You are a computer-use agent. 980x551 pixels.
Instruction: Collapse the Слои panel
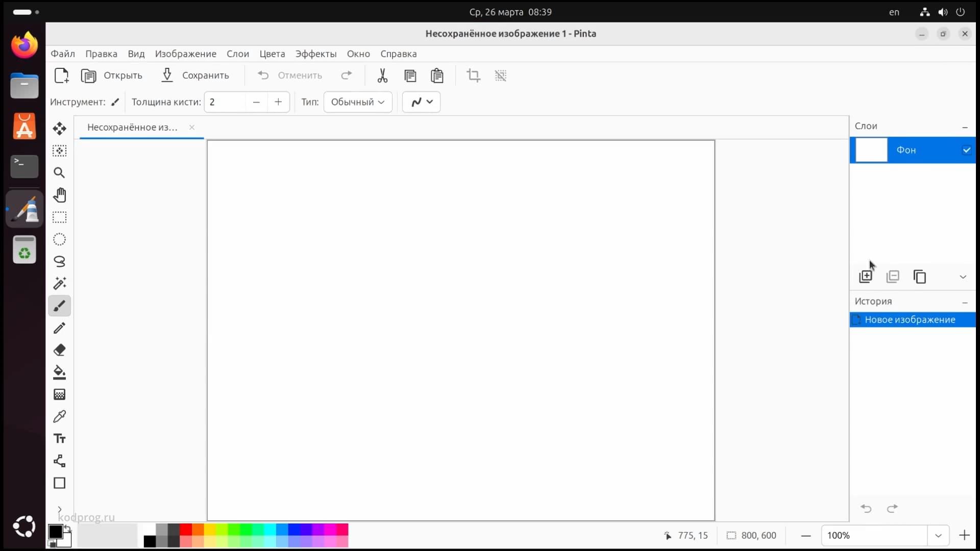tap(965, 127)
